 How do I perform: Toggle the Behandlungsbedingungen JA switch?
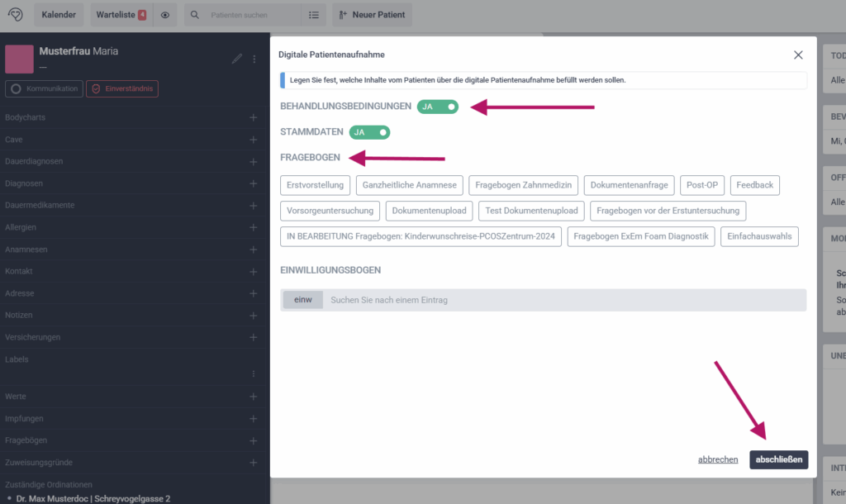point(437,107)
